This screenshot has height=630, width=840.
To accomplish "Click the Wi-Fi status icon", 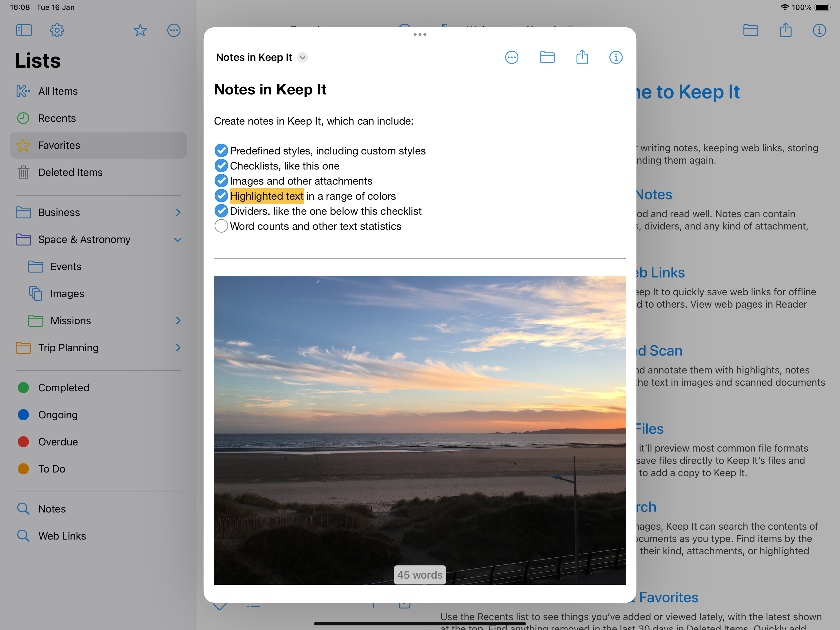I will (x=785, y=7).
